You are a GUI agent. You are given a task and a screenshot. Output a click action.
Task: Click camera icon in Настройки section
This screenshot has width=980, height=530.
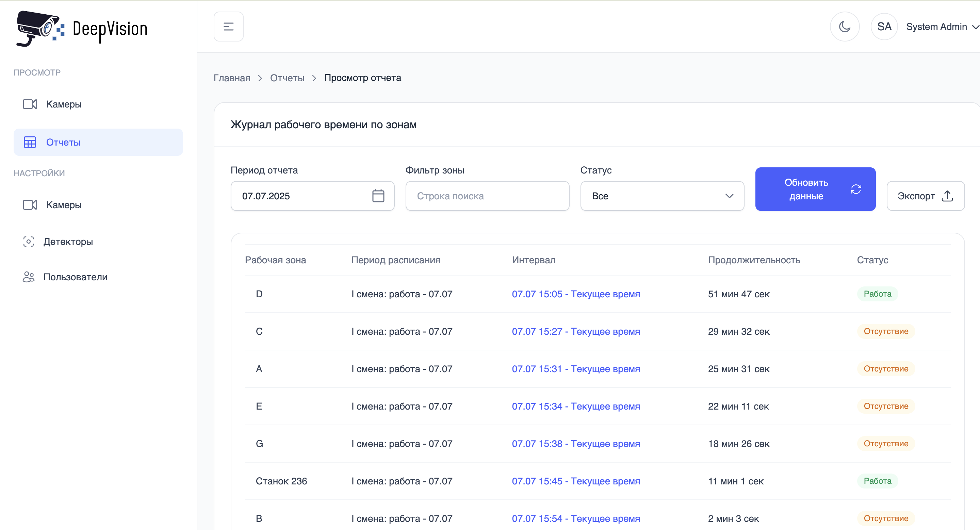(x=30, y=205)
